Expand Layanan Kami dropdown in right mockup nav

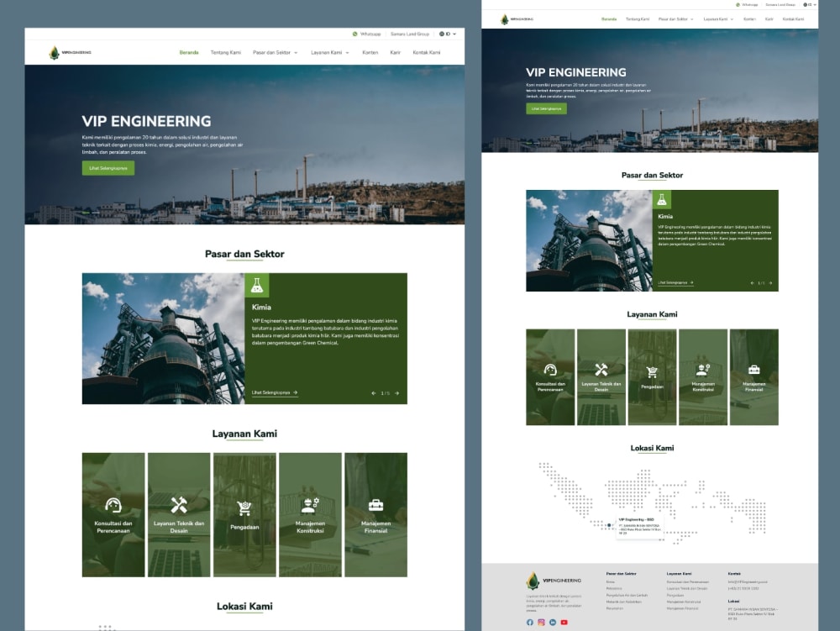pyautogui.click(x=718, y=19)
